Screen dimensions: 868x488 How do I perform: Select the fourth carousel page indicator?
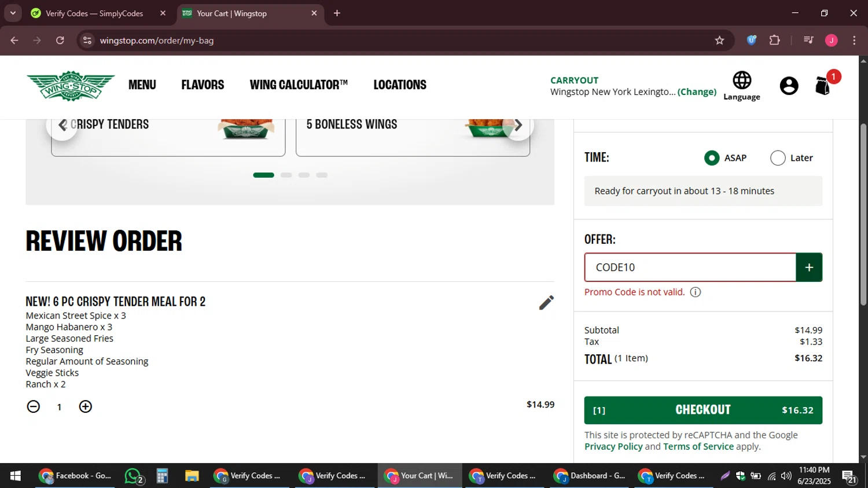click(x=322, y=175)
